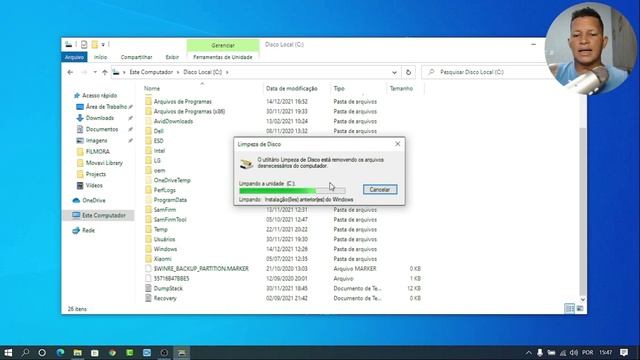Open the volume icon in system tray
640x360 pixels.
pyautogui.click(x=574, y=353)
